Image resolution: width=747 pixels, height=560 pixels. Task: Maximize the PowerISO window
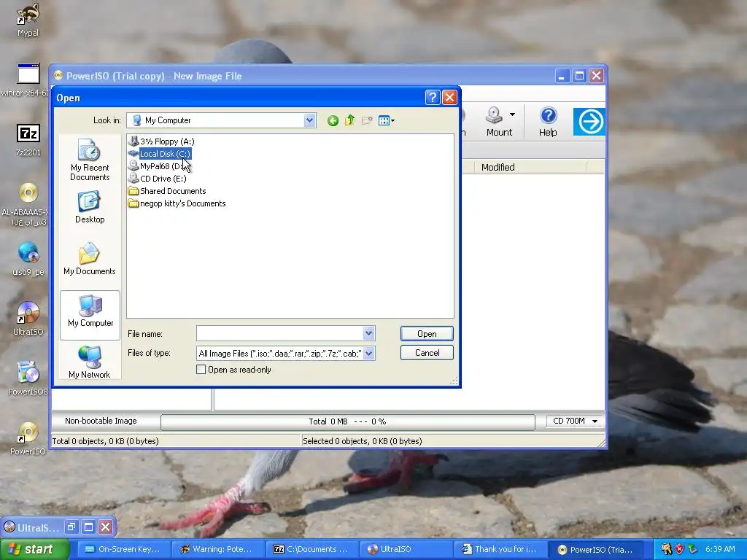pyautogui.click(x=579, y=76)
